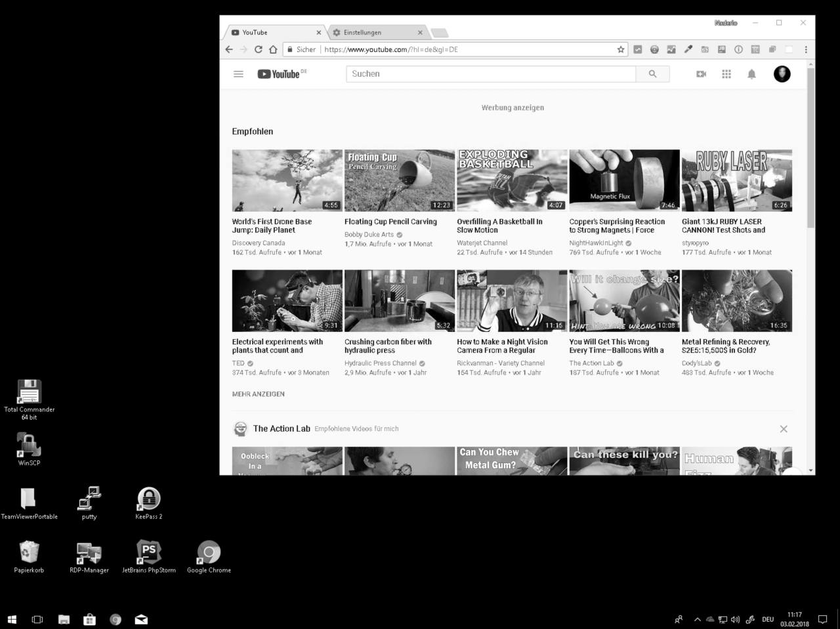Open the YouTube hamburger guide menu

pyautogui.click(x=238, y=74)
